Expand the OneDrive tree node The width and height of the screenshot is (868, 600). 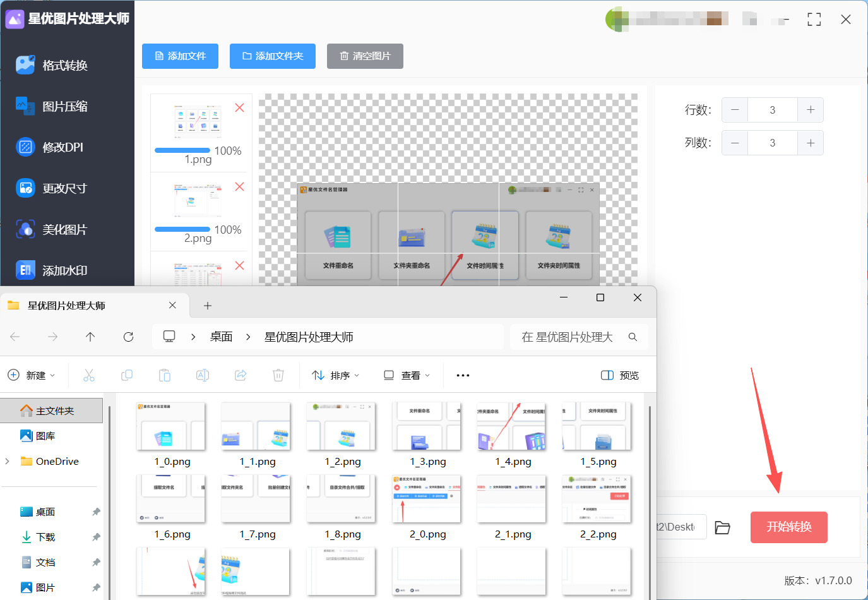coord(8,461)
